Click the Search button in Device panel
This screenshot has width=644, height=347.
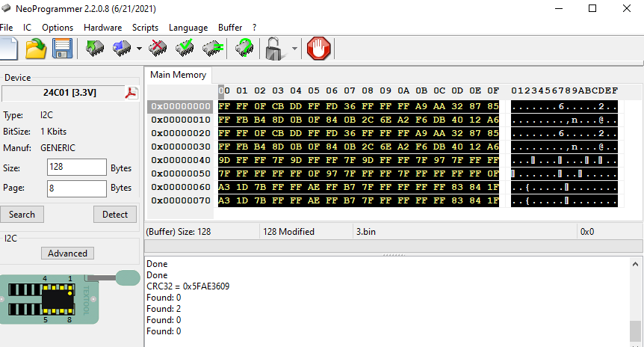point(22,215)
